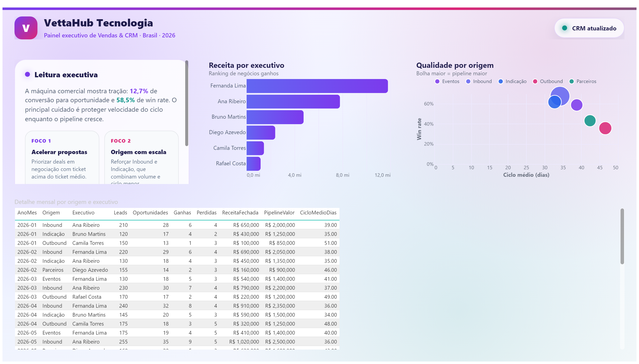Click the purple Eventos bubble in scatter
The height and width of the screenshot is (364, 639).
pyautogui.click(x=576, y=105)
